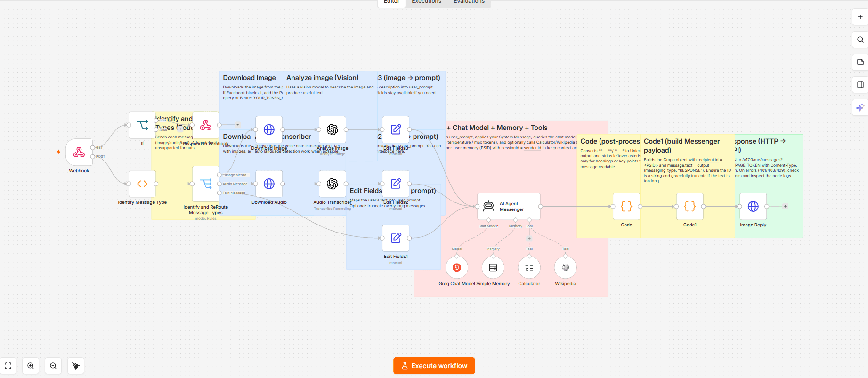Fit the workflow to view
Screen dimensions: 868x378
pyautogui.click(x=8, y=366)
